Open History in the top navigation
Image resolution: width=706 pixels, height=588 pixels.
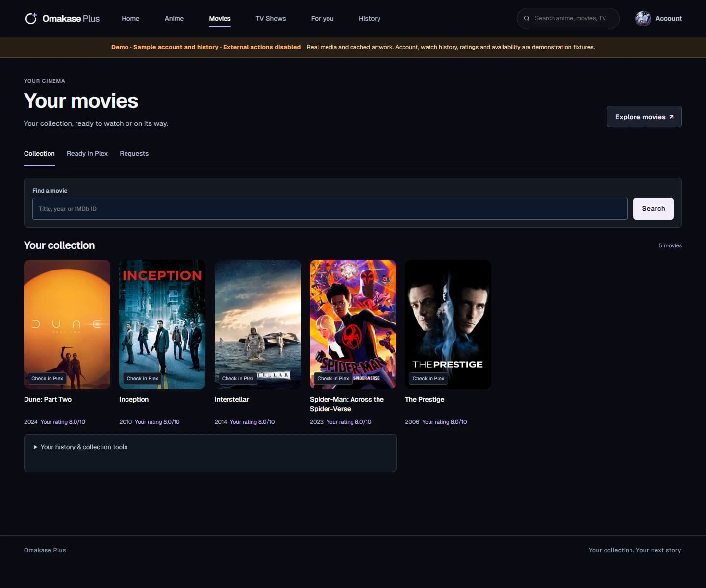pyautogui.click(x=369, y=18)
